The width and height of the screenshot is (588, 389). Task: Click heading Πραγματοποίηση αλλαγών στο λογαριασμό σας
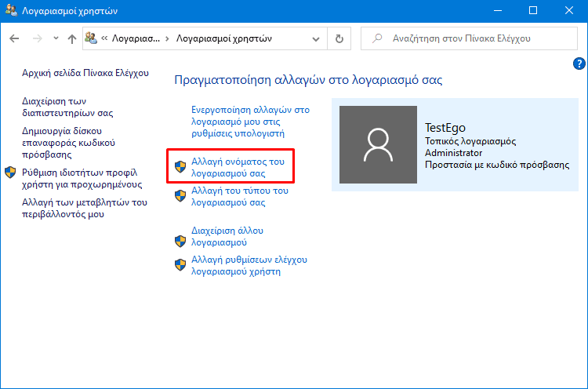[x=308, y=80]
